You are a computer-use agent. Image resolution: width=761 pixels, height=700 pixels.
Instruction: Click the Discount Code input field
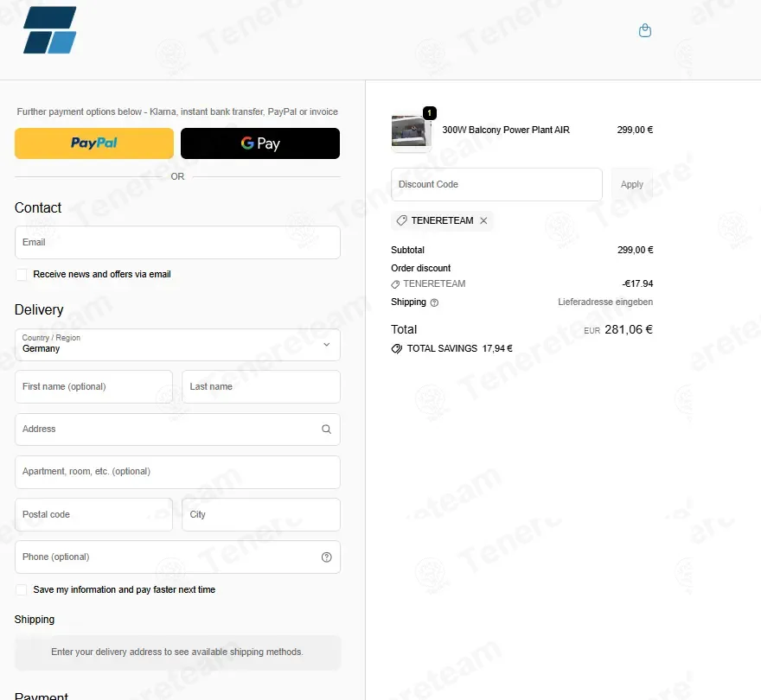point(496,184)
